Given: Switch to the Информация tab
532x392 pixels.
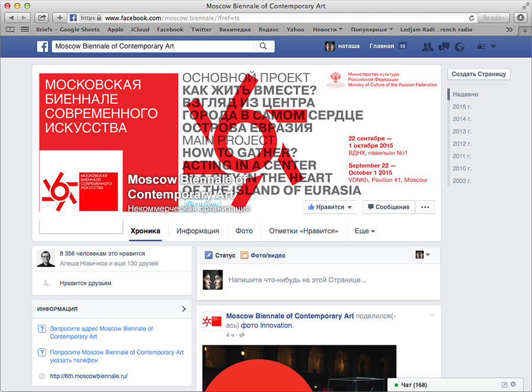Looking at the screenshot, I should click(x=197, y=231).
